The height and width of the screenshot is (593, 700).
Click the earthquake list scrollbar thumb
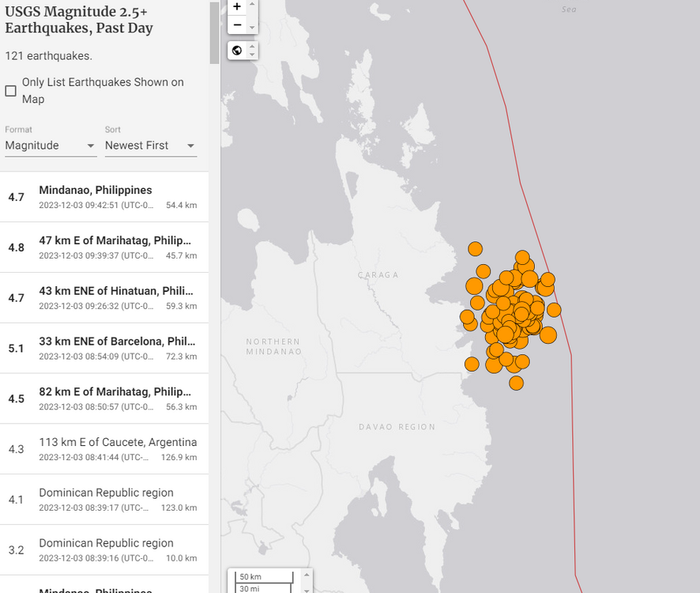(x=214, y=32)
